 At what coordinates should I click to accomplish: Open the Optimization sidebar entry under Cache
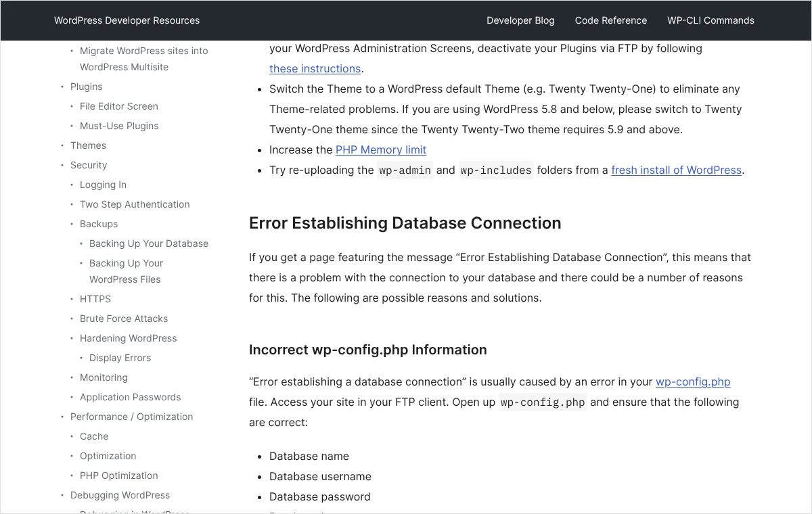pos(108,456)
